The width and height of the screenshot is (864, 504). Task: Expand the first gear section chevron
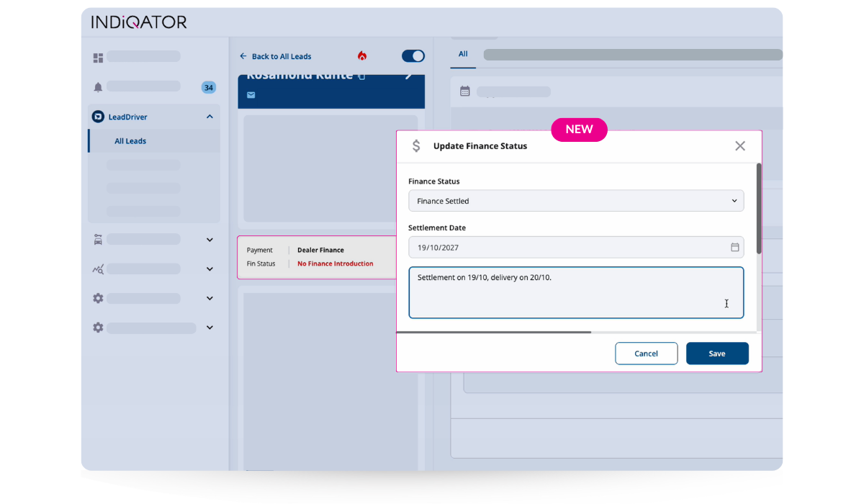pos(210,298)
